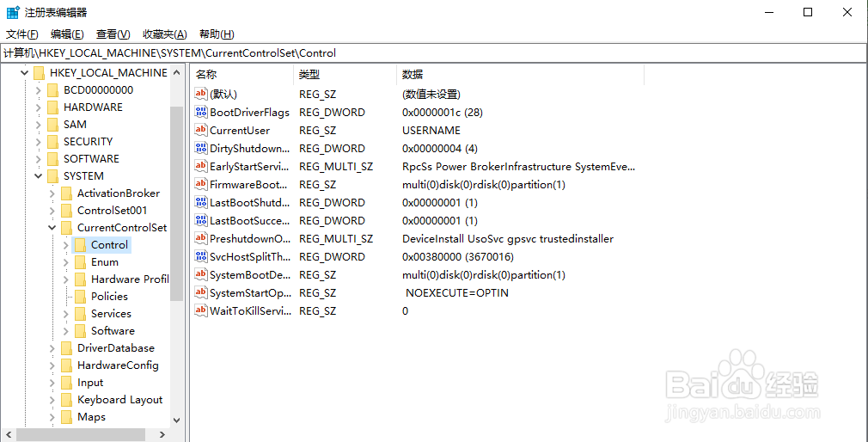Select the Policies key in the tree
This screenshot has width=868, height=442.
[109, 297]
